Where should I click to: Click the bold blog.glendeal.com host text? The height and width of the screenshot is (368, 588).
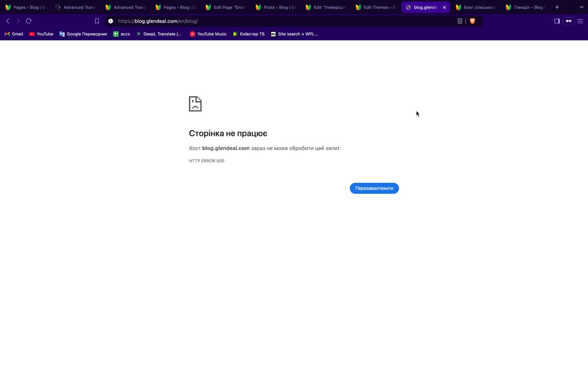point(226,148)
